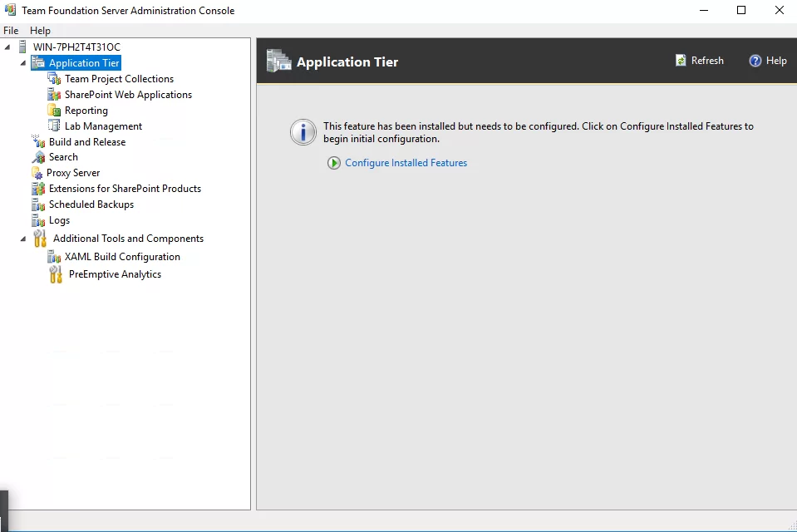Select Search in the tree
This screenshot has width=797, height=532.
[63, 157]
